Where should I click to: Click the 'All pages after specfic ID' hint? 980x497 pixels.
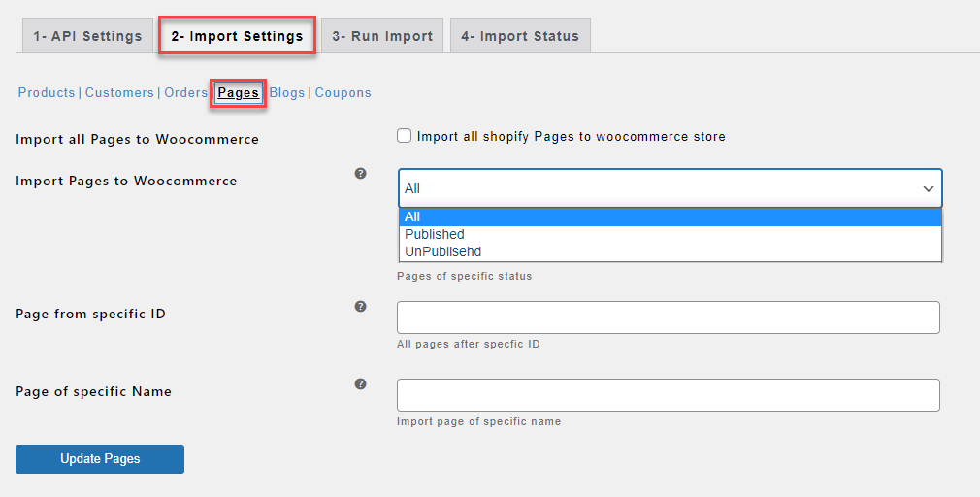click(468, 344)
